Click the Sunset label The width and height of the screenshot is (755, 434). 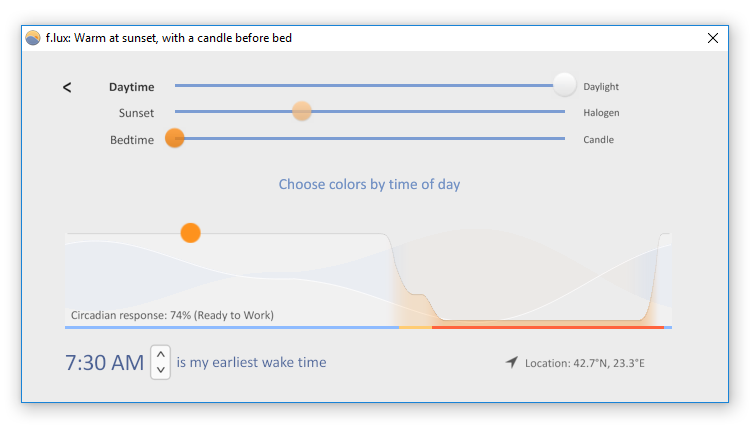click(136, 113)
